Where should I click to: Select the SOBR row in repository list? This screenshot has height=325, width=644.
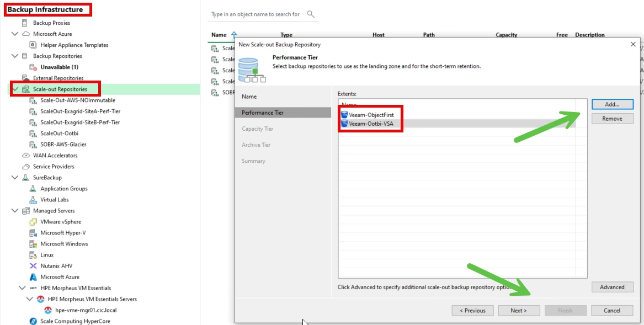click(x=223, y=93)
